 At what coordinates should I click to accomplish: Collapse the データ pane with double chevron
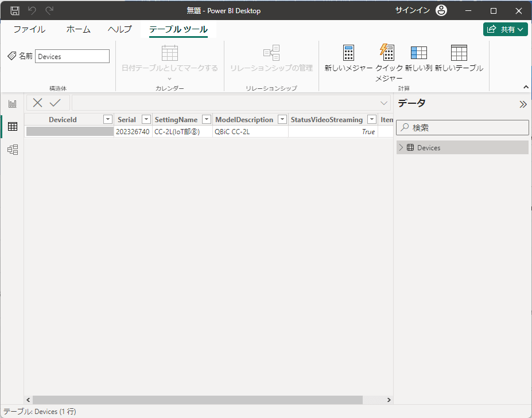[x=523, y=104]
